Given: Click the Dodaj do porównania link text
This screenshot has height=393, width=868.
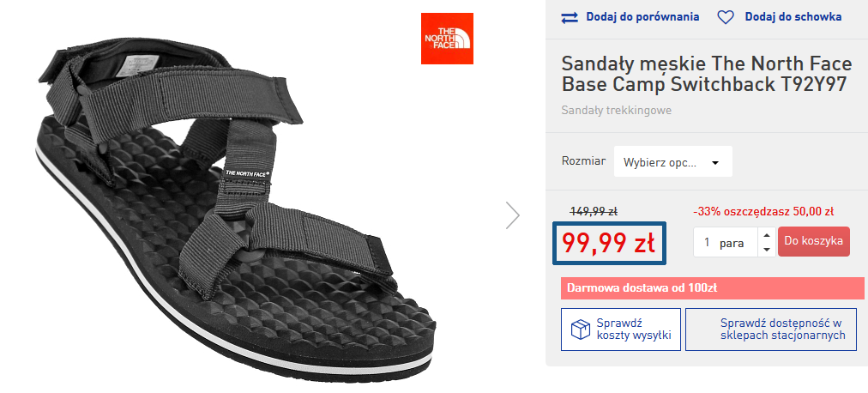Looking at the screenshot, I should (x=642, y=16).
